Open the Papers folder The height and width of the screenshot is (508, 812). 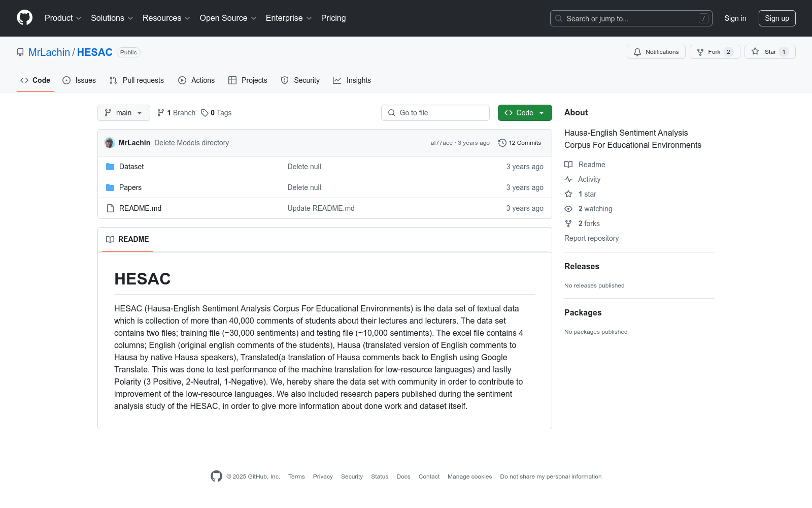click(x=130, y=187)
